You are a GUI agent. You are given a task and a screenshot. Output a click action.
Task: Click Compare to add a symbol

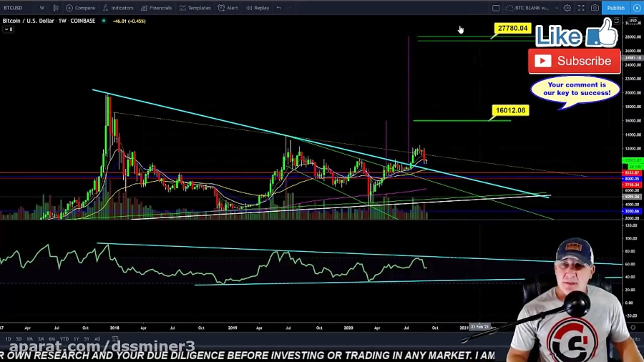(80, 8)
